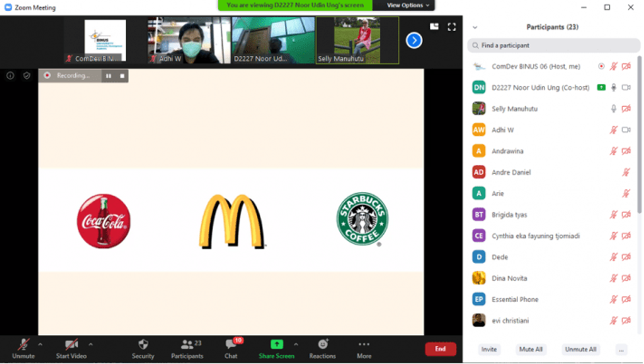The image size is (644, 364).
Task: Click Selly Manuhutu microphone icon
Action: tap(614, 108)
